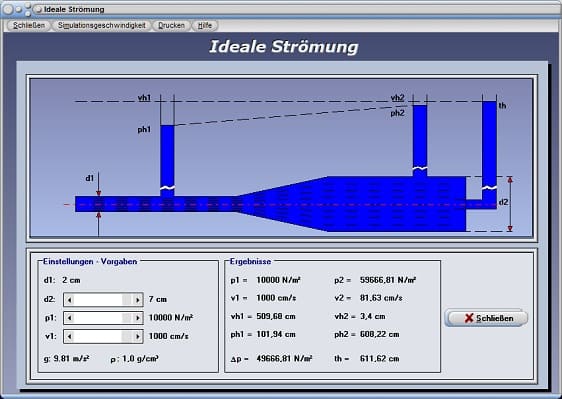Decrease d2 with left scrollbar arrow

(70, 300)
